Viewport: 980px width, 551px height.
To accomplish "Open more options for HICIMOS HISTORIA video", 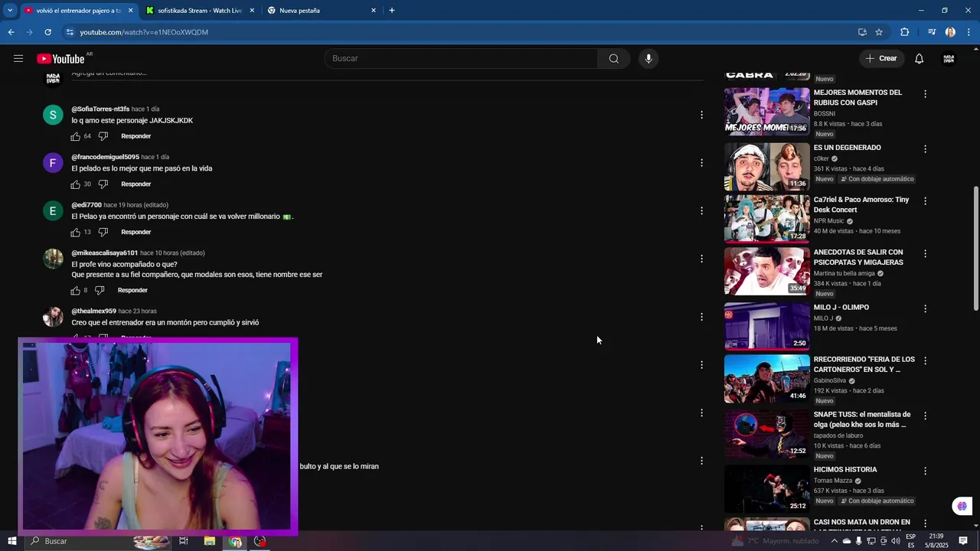I will tap(925, 471).
